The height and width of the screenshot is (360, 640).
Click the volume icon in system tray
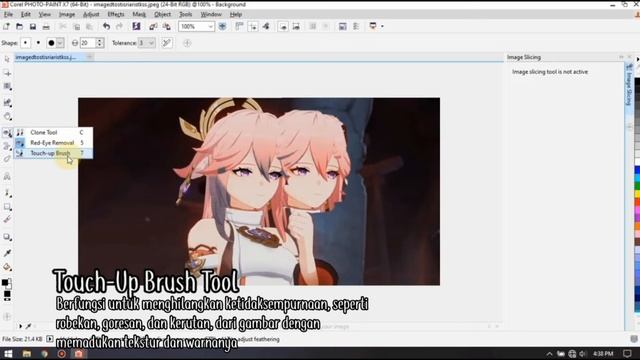[582, 353]
